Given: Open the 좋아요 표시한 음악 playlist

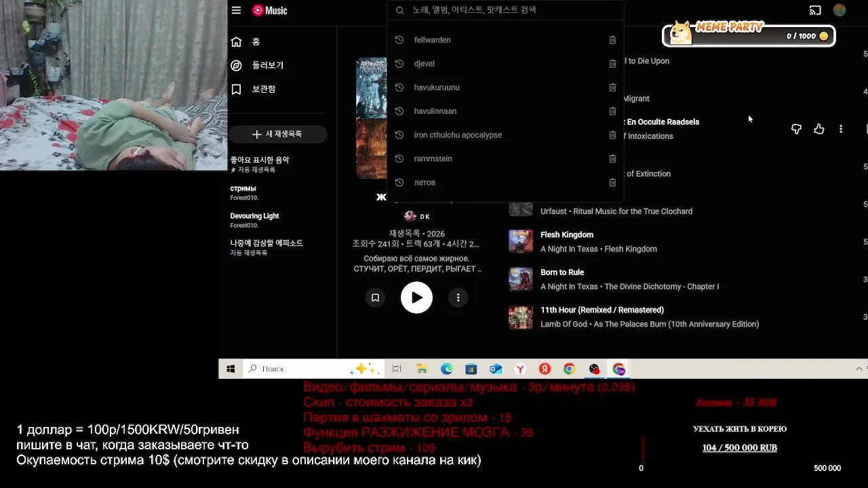Looking at the screenshot, I should click(260, 165).
